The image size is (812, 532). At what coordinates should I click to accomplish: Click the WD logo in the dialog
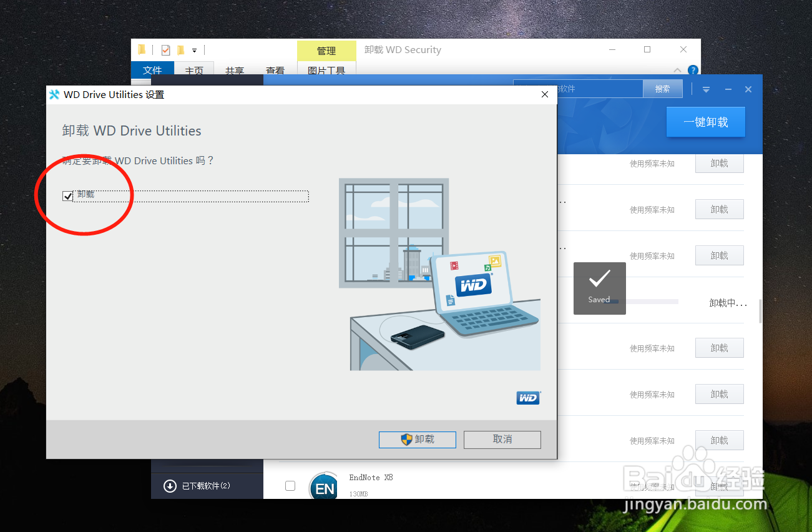(x=528, y=398)
